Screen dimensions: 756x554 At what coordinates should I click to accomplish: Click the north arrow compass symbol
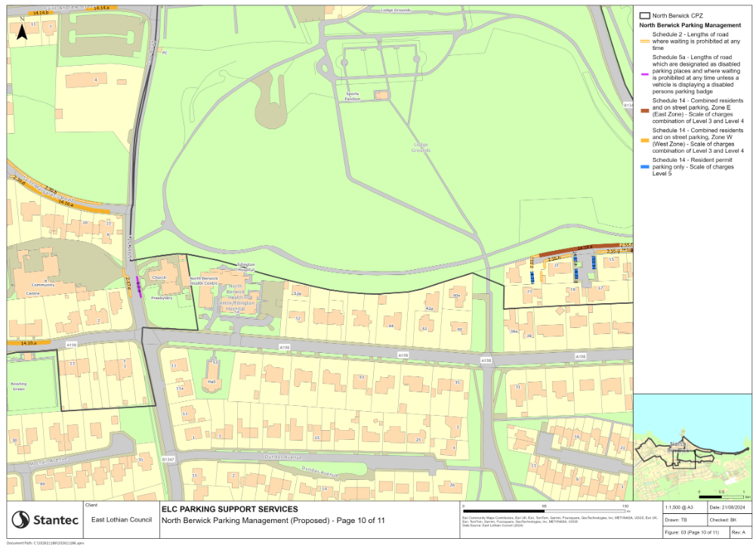click(x=22, y=30)
